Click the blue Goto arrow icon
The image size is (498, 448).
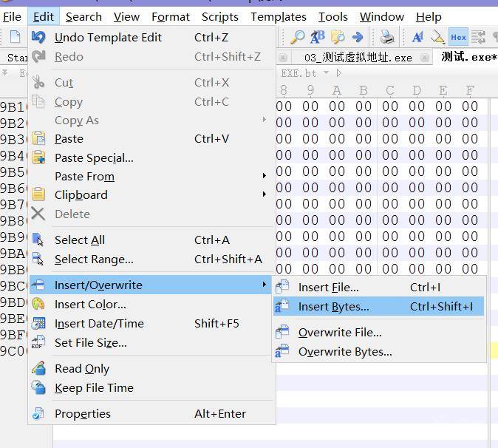[x=358, y=37]
